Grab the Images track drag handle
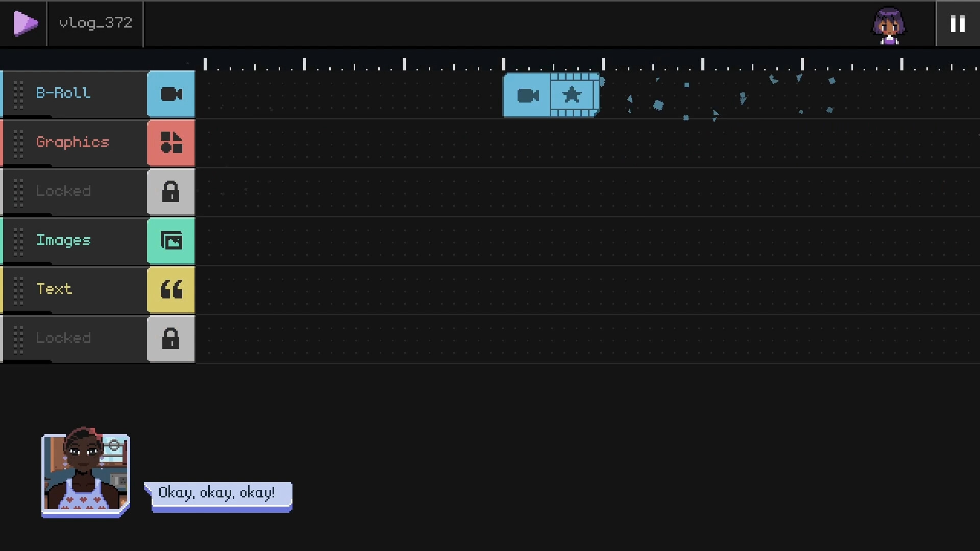 18,242
